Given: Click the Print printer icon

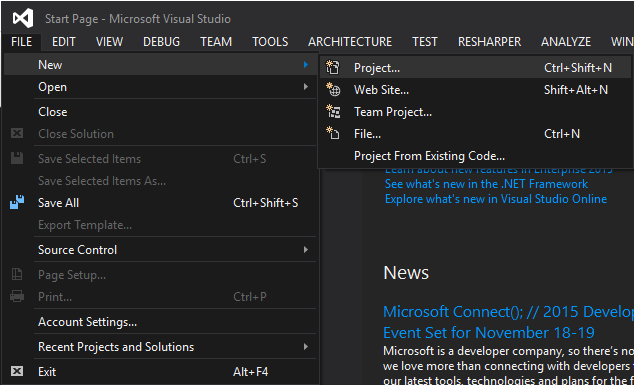Looking at the screenshot, I should click(x=17, y=296).
